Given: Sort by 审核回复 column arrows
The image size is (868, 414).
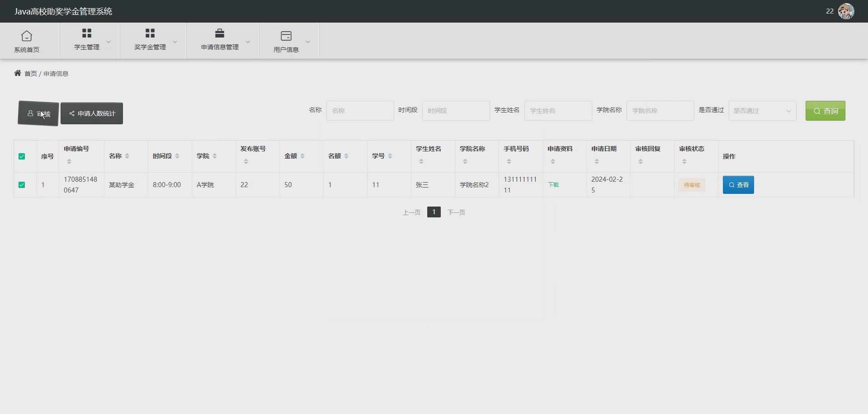Looking at the screenshot, I should click(641, 161).
